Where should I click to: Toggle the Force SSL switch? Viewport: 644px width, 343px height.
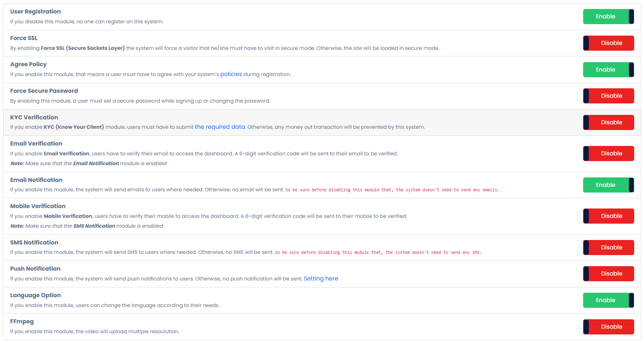pyautogui.click(x=608, y=43)
